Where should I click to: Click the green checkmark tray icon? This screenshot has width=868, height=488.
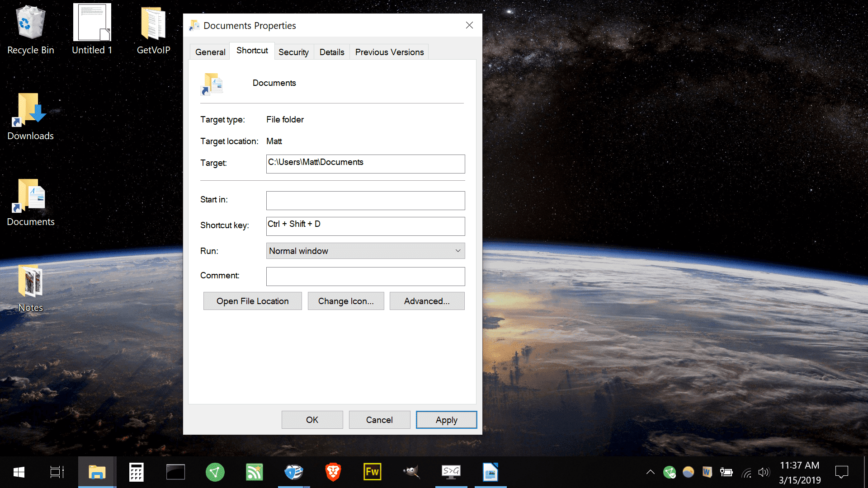[670, 472]
